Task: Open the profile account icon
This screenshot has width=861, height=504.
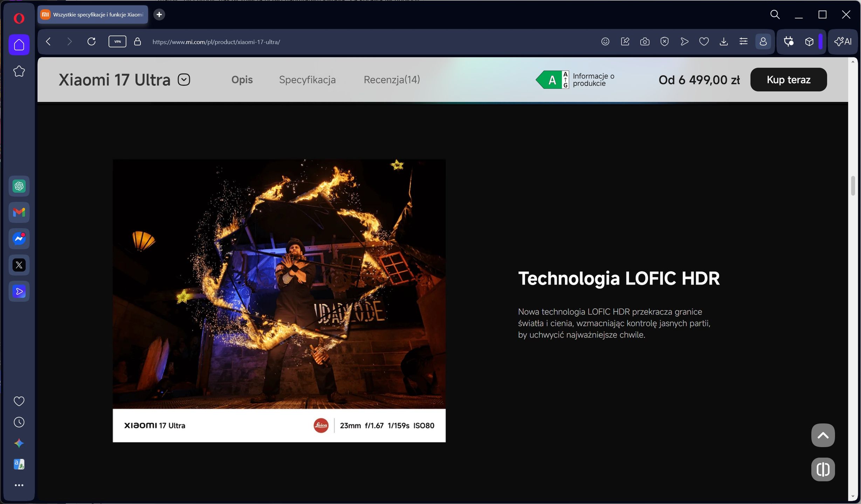Action: pyautogui.click(x=763, y=42)
